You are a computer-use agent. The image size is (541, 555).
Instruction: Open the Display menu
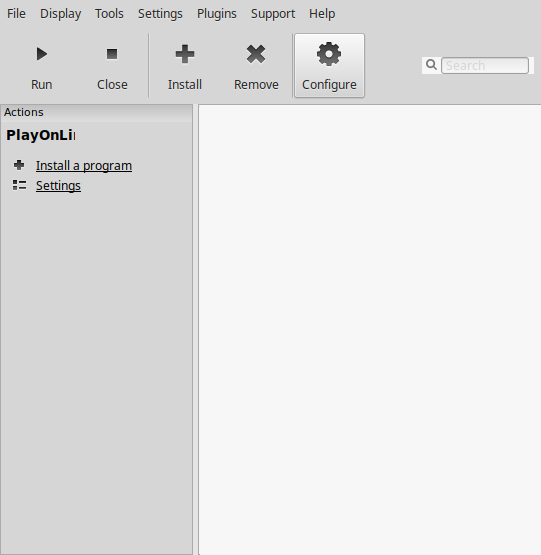click(61, 14)
